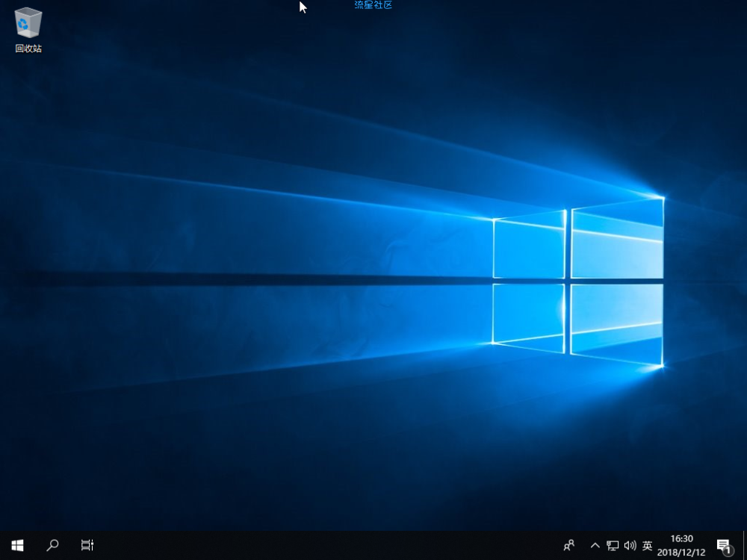This screenshot has width=747, height=560.
Task: Select the Recycle Bin desktop icon
Action: [x=28, y=30]
